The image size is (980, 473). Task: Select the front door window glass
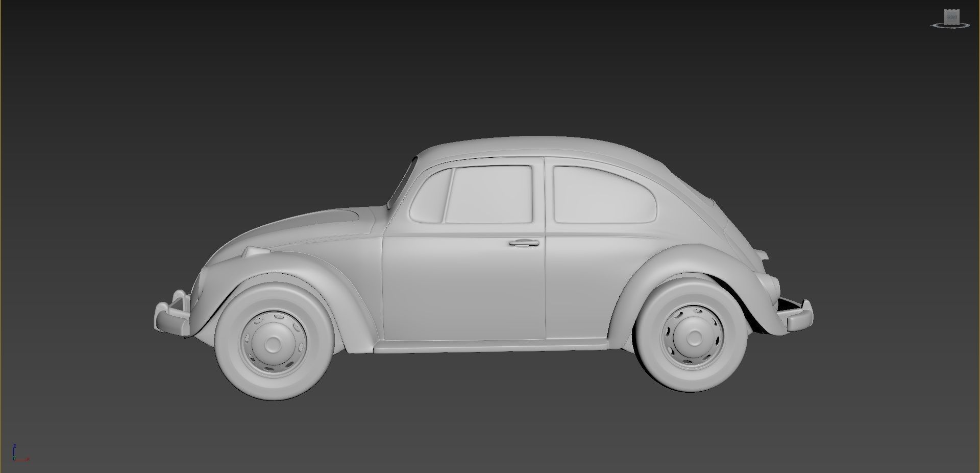click(490, 194)
